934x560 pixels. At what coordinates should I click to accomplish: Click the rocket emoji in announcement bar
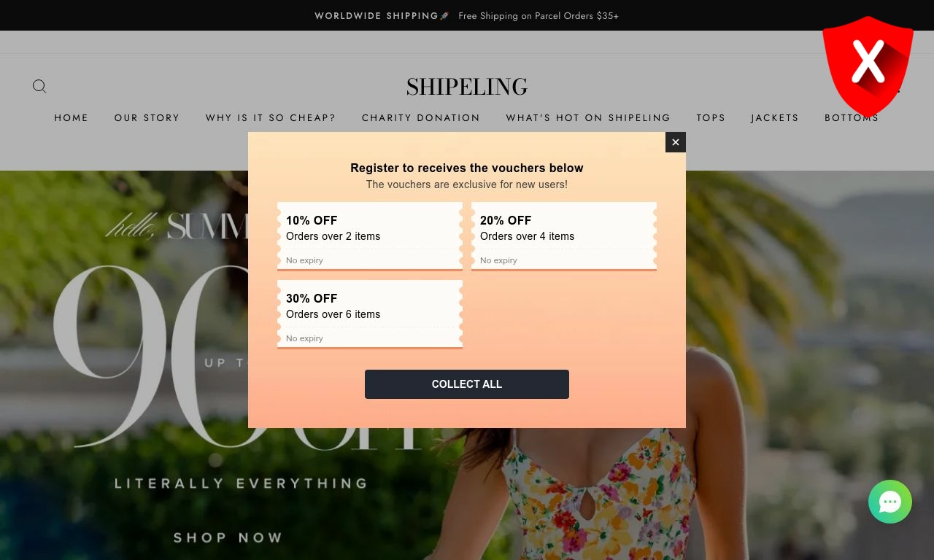444,15
